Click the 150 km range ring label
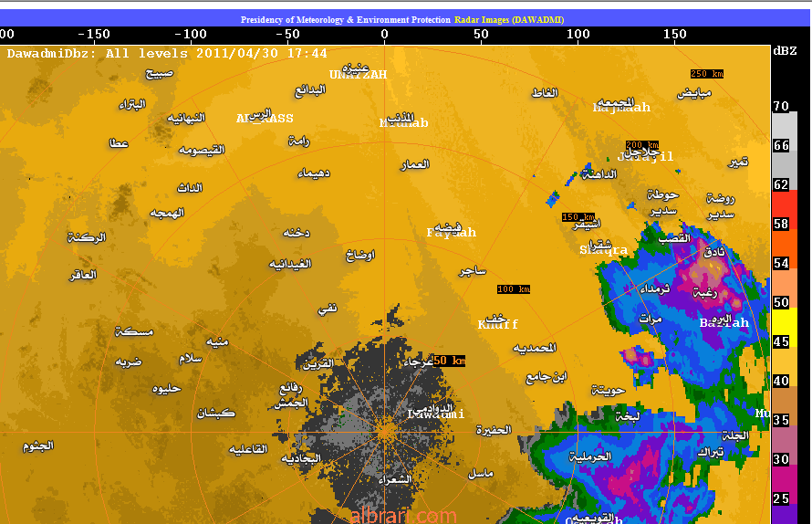Screen dimensions: 812x524 [578, 216]
